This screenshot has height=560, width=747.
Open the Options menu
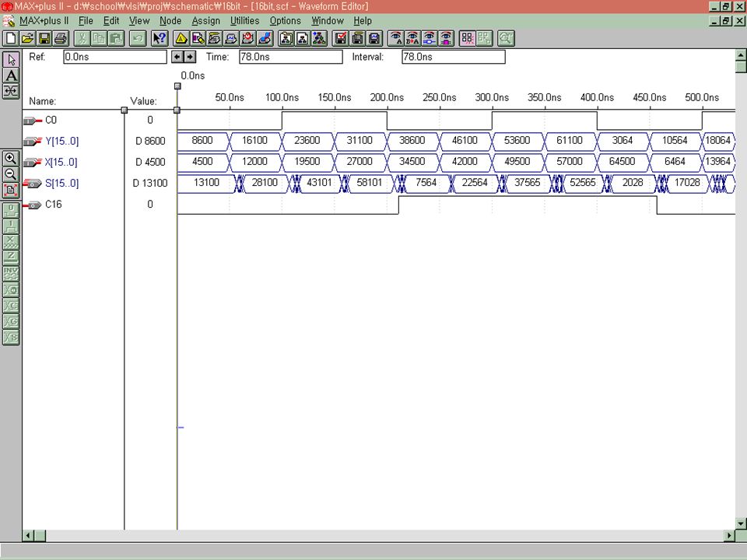pos(286,21)
